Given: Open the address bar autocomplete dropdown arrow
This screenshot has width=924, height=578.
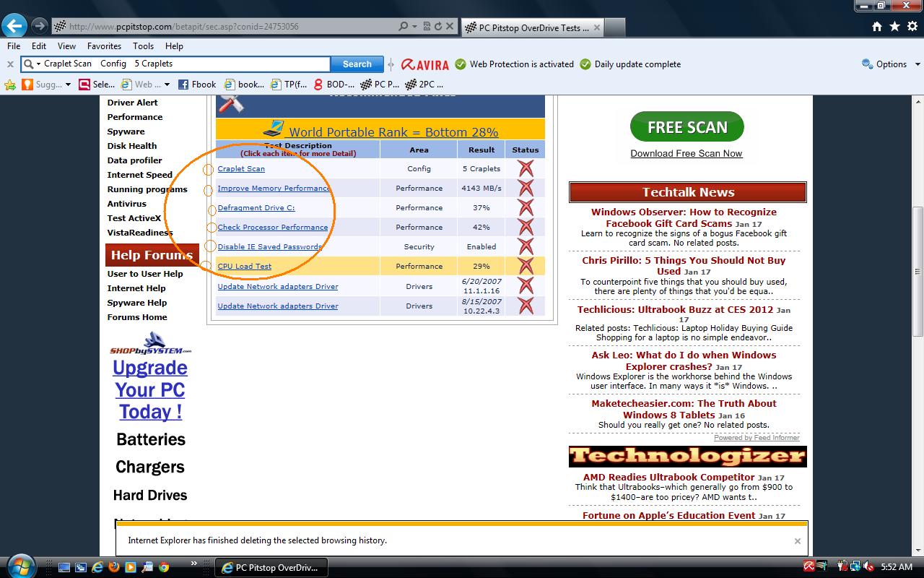Looking at the screenshot, I should click(x=414, y=26).
